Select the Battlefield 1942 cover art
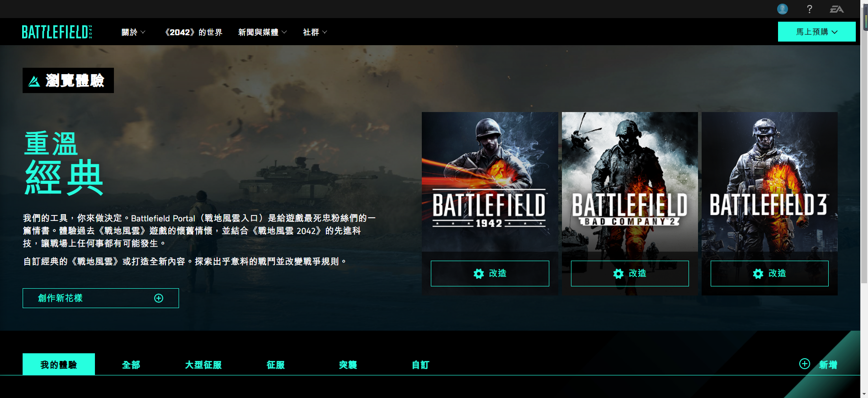This screenshot has height=398, width=868. coord(490,182)
